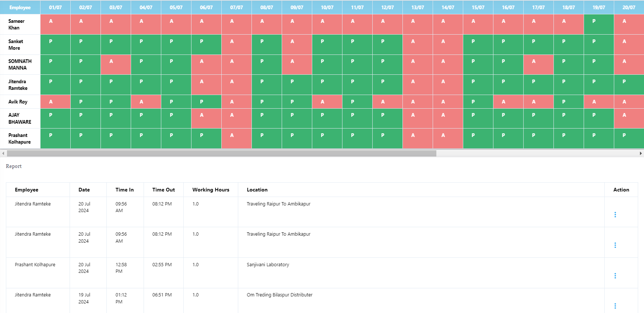
Task: Click the 12:58 PM time in value
Action: [121, 268]
